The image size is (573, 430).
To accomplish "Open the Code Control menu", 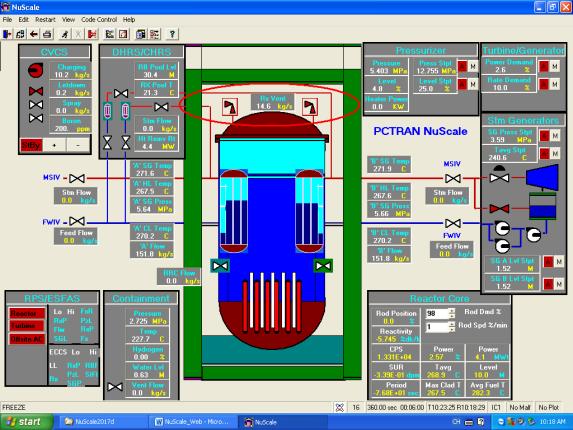I will coord(99,19).
